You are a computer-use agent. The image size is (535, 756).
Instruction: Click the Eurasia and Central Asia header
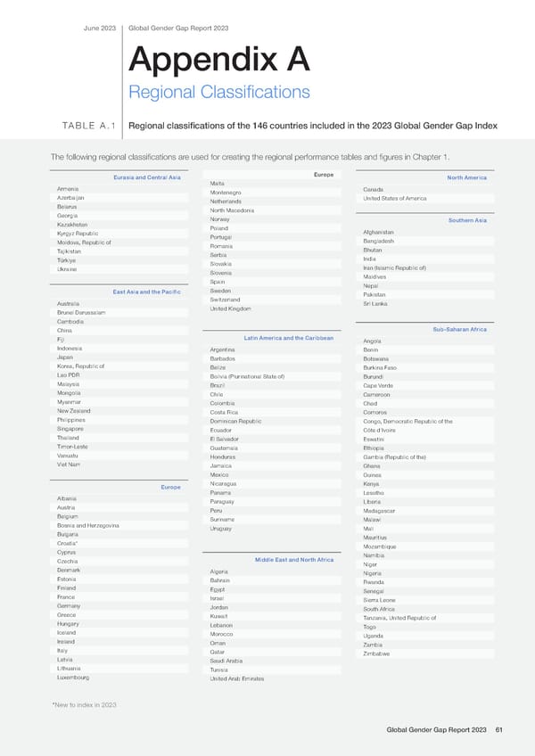pos(147,178)
